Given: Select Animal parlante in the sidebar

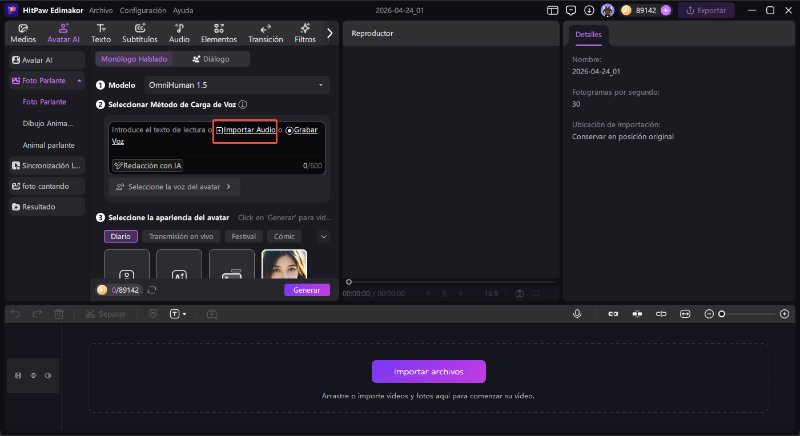Looking at the screenshot, I should click(48, 145).
